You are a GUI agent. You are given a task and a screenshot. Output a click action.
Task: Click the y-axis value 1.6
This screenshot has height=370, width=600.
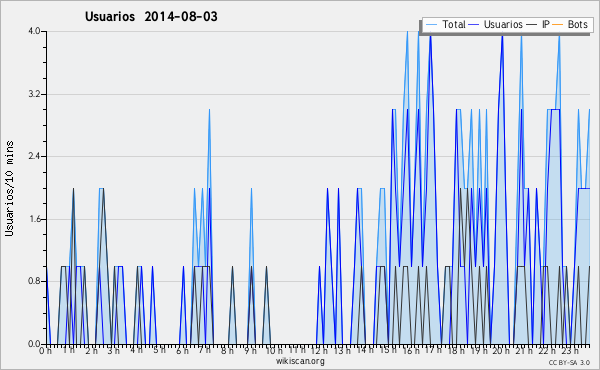[x=34, y=219]
